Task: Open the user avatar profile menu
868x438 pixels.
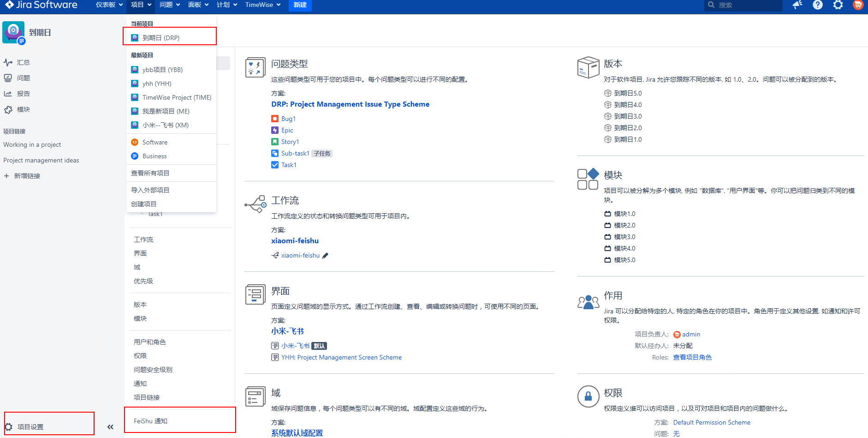Action: click(x=858, y=5)
